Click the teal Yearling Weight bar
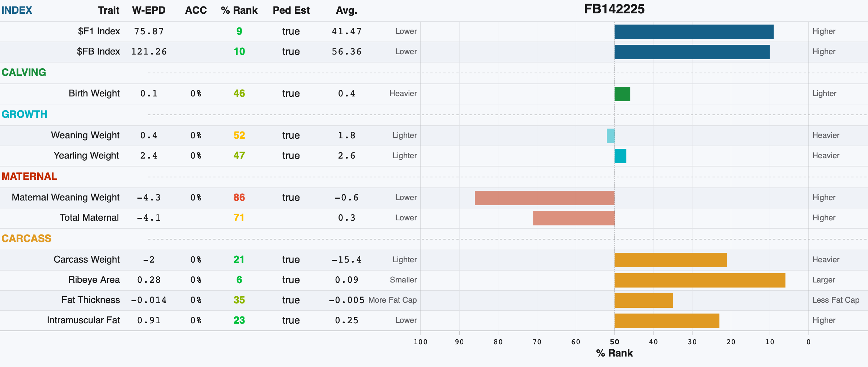 click(x=621, y=156)
